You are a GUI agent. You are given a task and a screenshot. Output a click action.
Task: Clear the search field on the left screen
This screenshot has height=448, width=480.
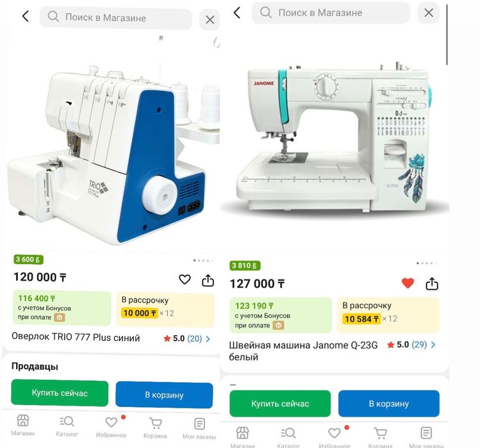point(210,20)
